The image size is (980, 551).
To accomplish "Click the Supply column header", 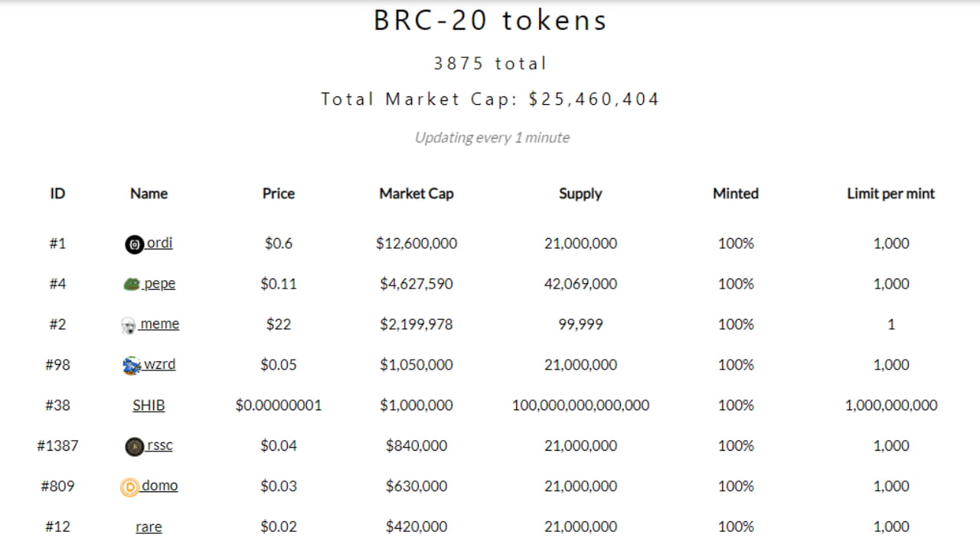I will pyautogui.click(x=580, y=194).
